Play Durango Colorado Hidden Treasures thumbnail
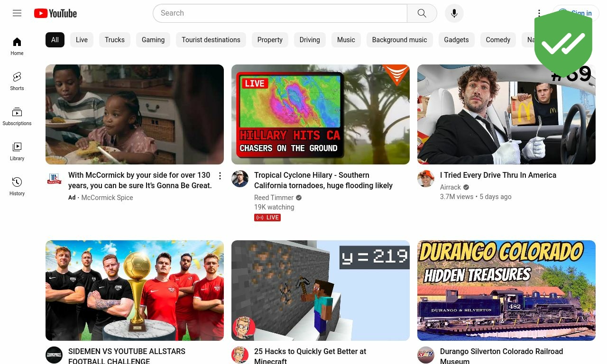This screenshot has width=607, height=364. pyautogui.click(x=506, y=291)
